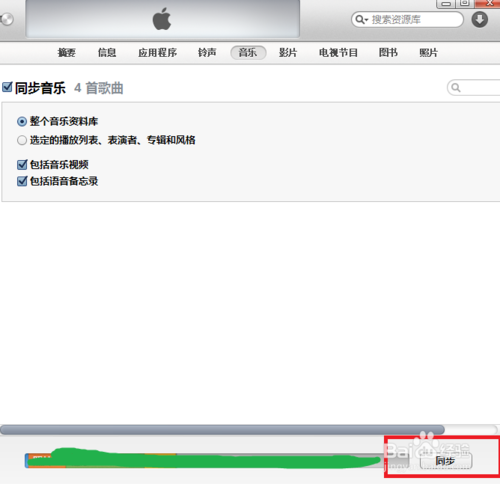Click the 同步 button
Image resolution: width=500 pixels, height=484 pixels.
pos(446,461)
